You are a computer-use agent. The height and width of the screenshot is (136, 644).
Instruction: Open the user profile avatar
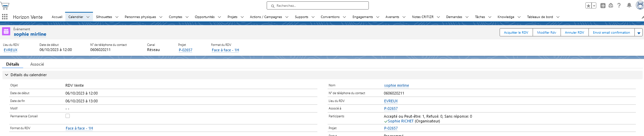pos(639,6)
